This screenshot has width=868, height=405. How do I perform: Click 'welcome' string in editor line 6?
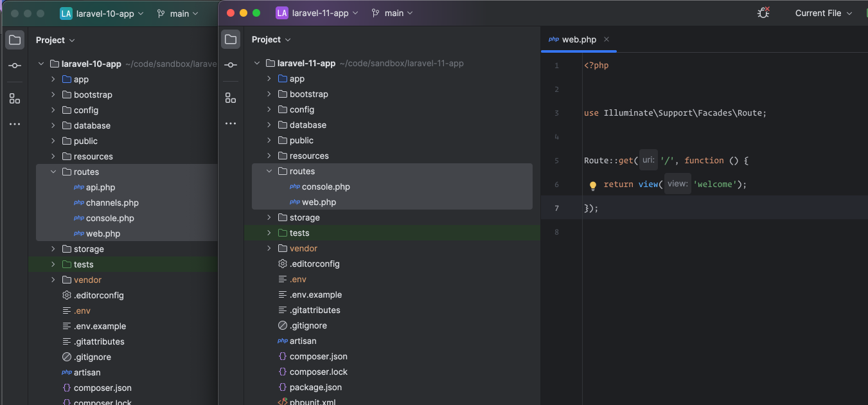coord(715,184)
